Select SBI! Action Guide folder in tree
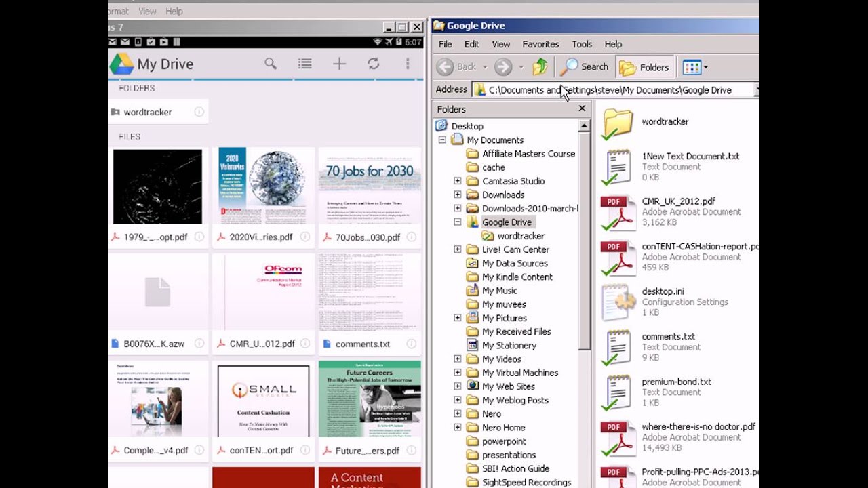Screen dimensions: 868x488 (x=515, y=468)
